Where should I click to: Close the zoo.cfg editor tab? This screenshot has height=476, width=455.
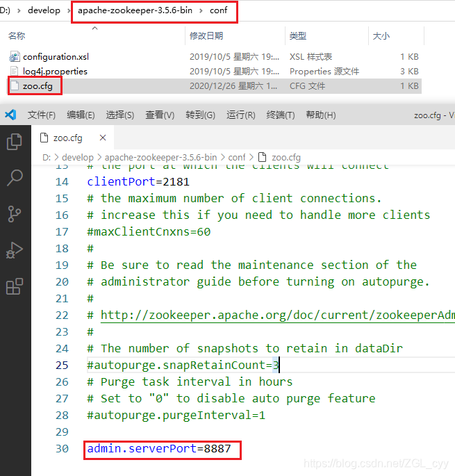click(x=103, y=138)
